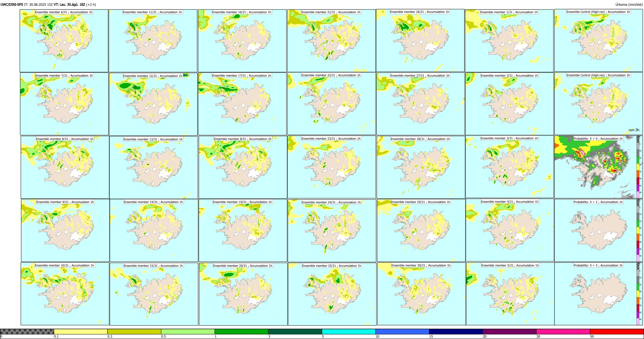Select the Ensemble member 25/31 map
The width and height of the screenshot is (644, 339).
click(332, 294)
